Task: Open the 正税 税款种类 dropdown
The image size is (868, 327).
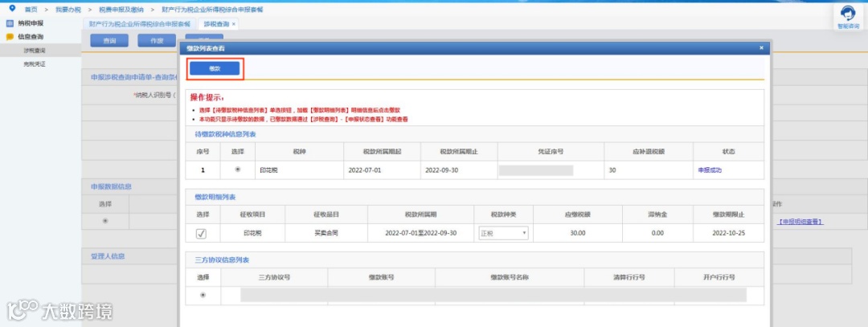Action: coord(503,233)
